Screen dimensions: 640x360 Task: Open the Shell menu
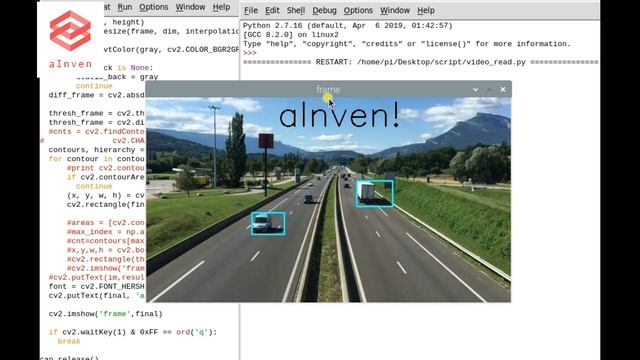point(296,11)
